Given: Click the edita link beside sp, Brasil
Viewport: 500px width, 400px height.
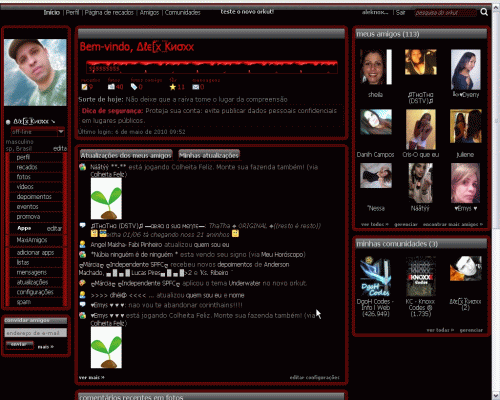Looking at the screenshot, I should coord(60,148).
